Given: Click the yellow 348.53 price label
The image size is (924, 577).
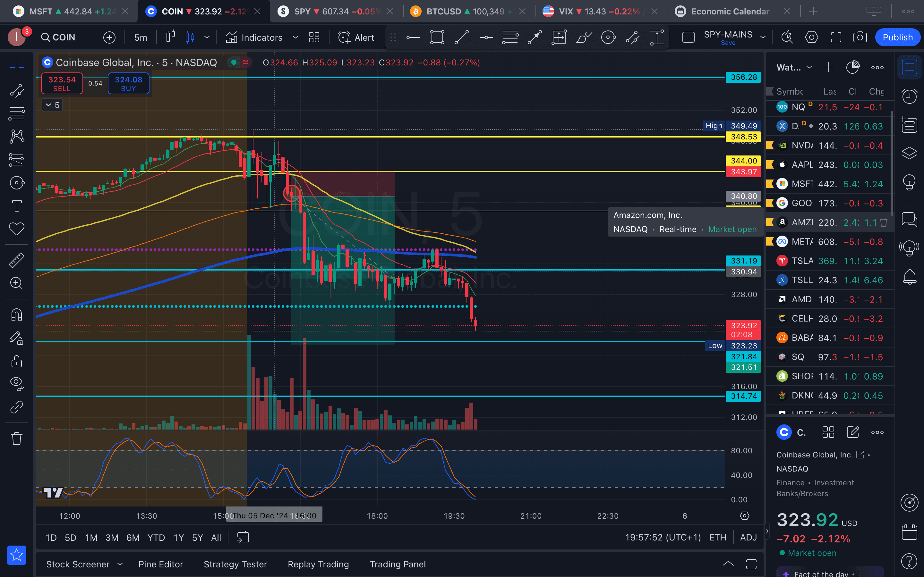Looking at the screenshot, I should (743, 137).
